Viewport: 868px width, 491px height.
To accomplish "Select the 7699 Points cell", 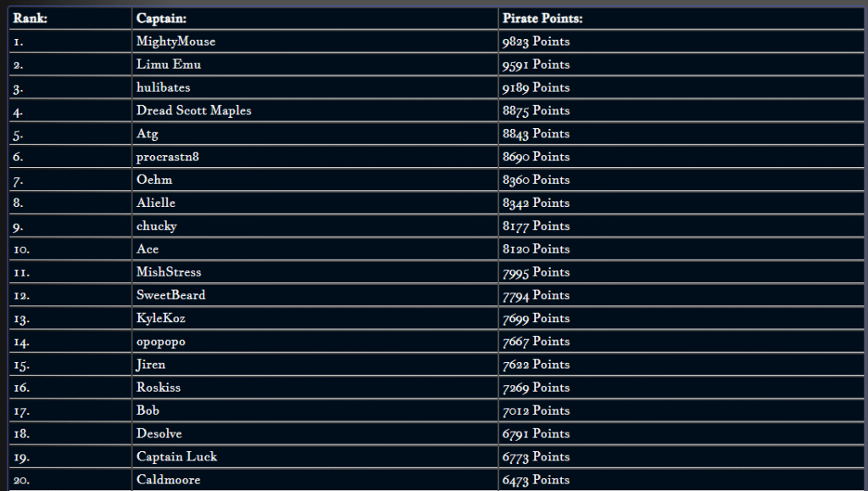I will [x=536, y=318].
